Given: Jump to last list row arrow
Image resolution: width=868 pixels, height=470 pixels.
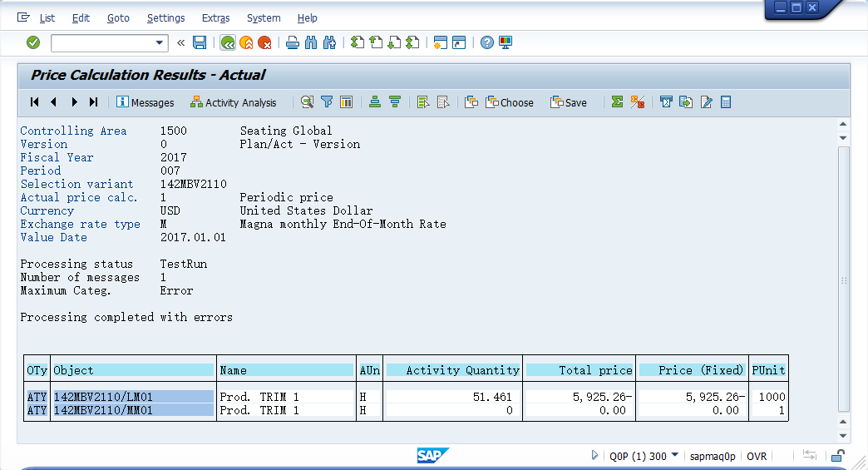Looking at the screenshot, I should (94, 101).
